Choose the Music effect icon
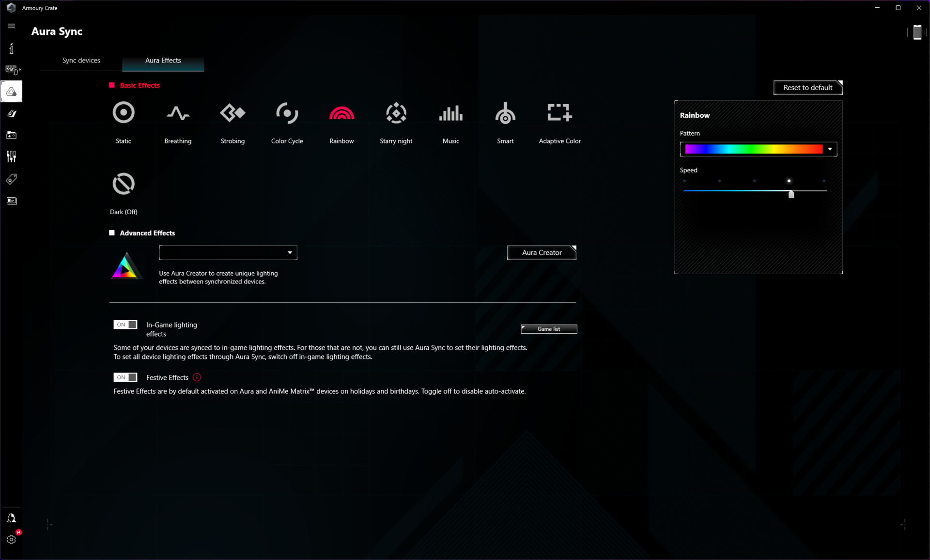The image size is (930, 560). click(450, 113)
